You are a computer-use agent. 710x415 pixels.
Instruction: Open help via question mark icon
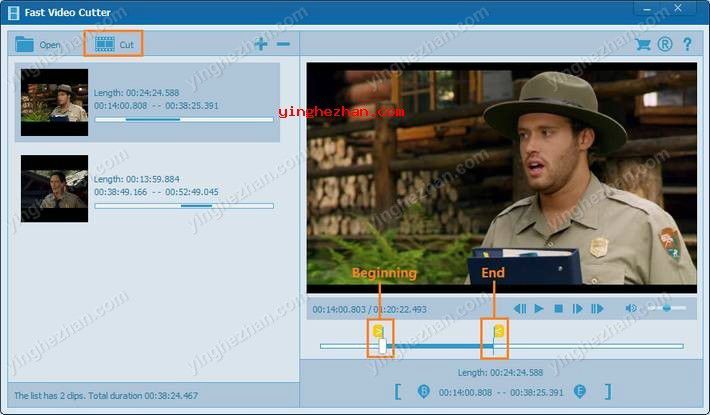click(x=687, y=44)
